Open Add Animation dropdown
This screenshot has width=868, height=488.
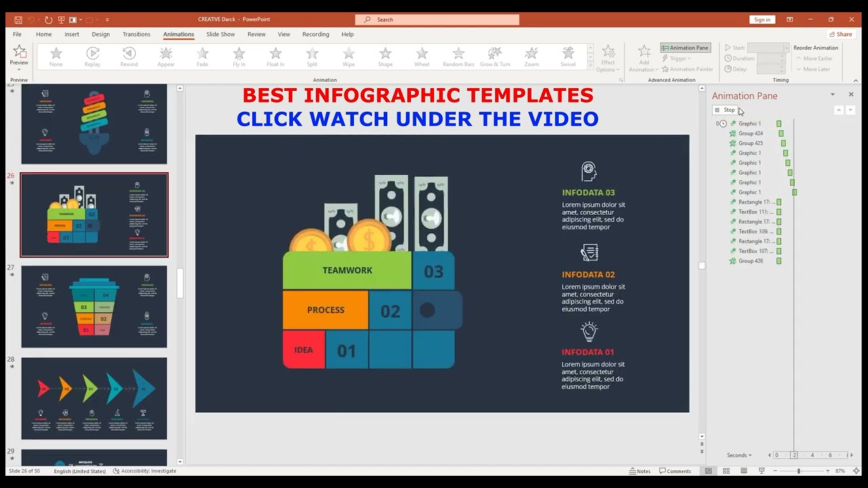point(644,59)
